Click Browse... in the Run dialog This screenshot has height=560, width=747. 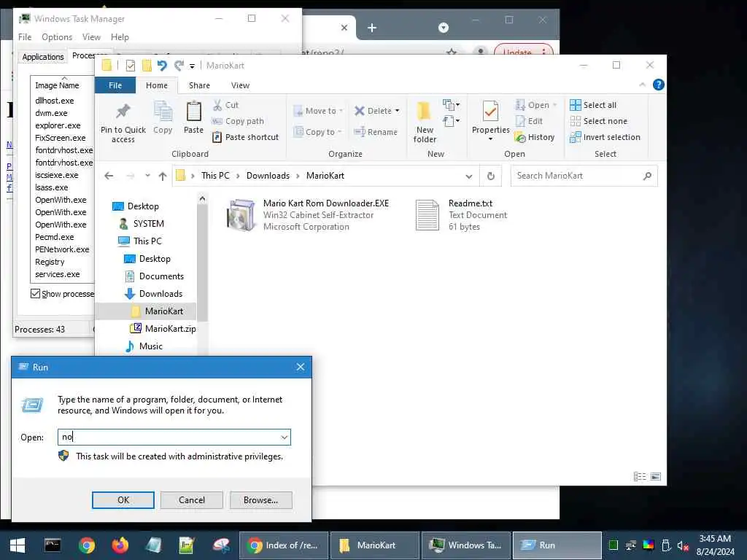[x=260, y=500]
